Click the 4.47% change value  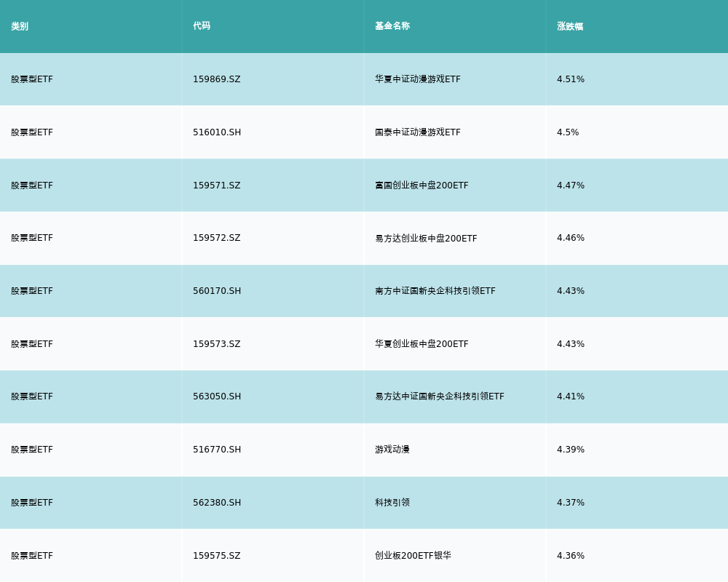pos(571,186)
